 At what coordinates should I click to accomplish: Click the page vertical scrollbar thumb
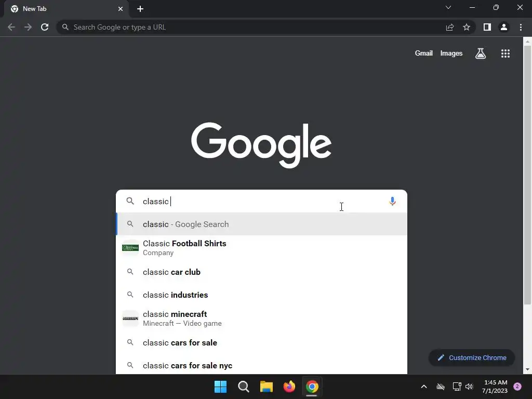click(x=527, y=175)
